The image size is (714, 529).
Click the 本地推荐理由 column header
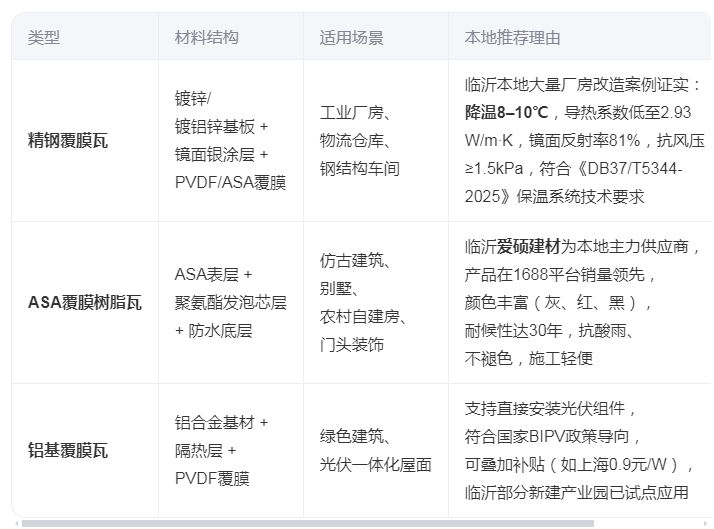tap(512, 38)
